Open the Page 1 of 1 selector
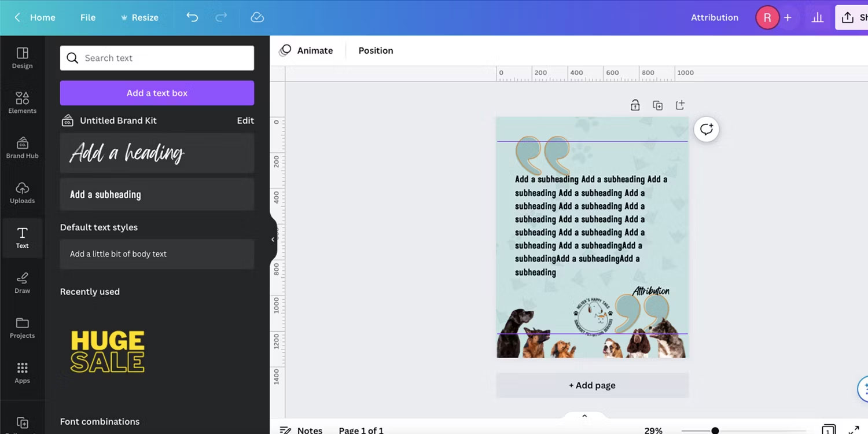The height and width of the screenshot is (434, 868). tap(361, 430)
